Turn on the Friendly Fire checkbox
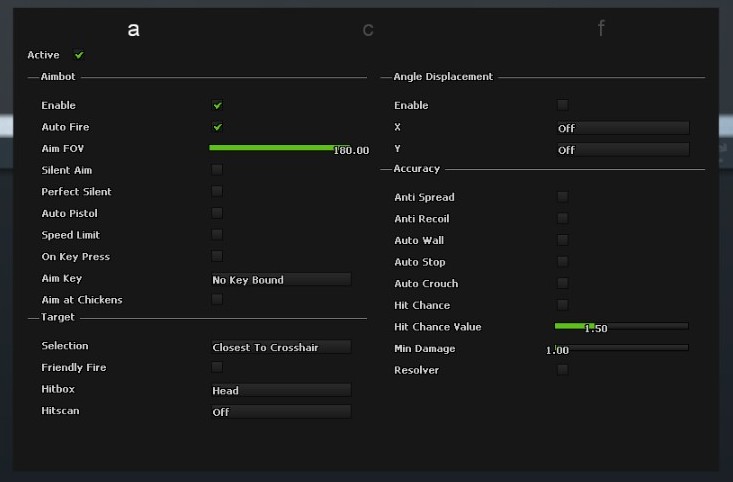733x482 pixels. click(x=217, y=367)
